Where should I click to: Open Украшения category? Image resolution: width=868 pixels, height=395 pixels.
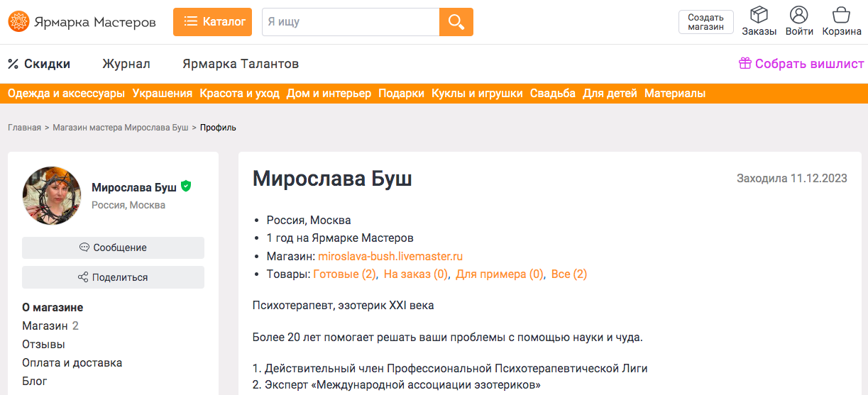click(163, 94)
